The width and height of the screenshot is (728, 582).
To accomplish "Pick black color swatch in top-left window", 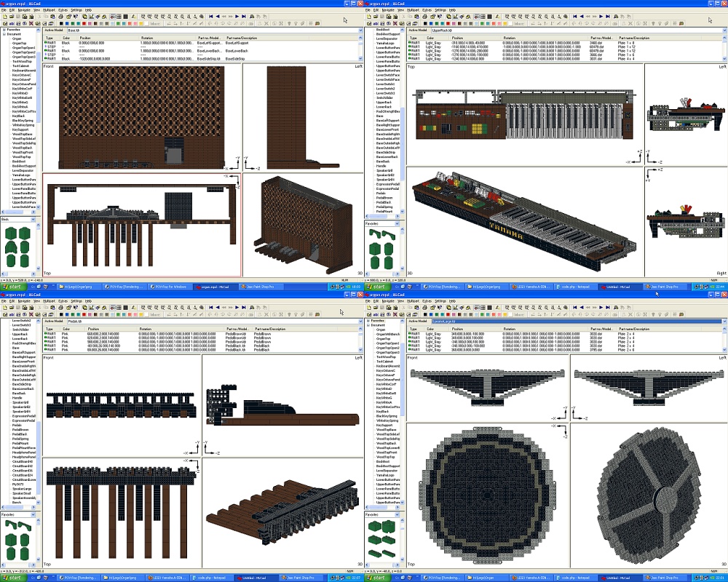I will pos(61,23).
